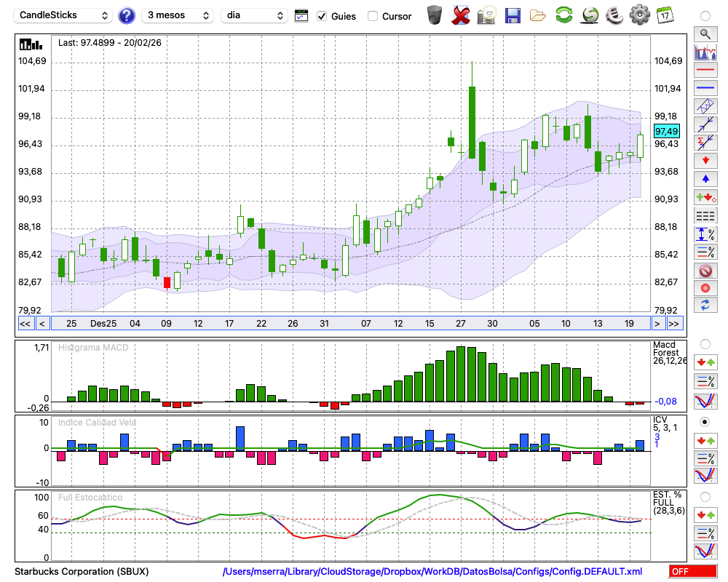Click the trash can icon in toolbar
728x582 pixels.
click(435, 15)
